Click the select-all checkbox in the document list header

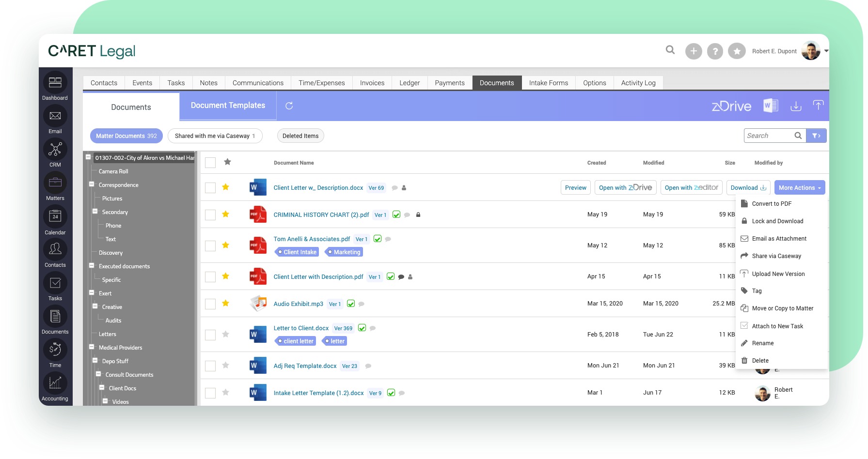click(x=210, y=163)
